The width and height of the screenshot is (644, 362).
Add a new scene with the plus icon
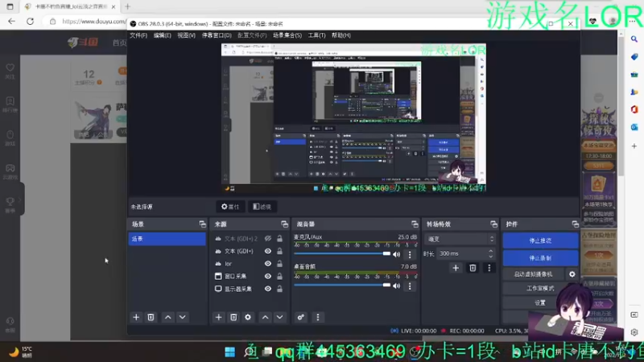tap(136, 317)
